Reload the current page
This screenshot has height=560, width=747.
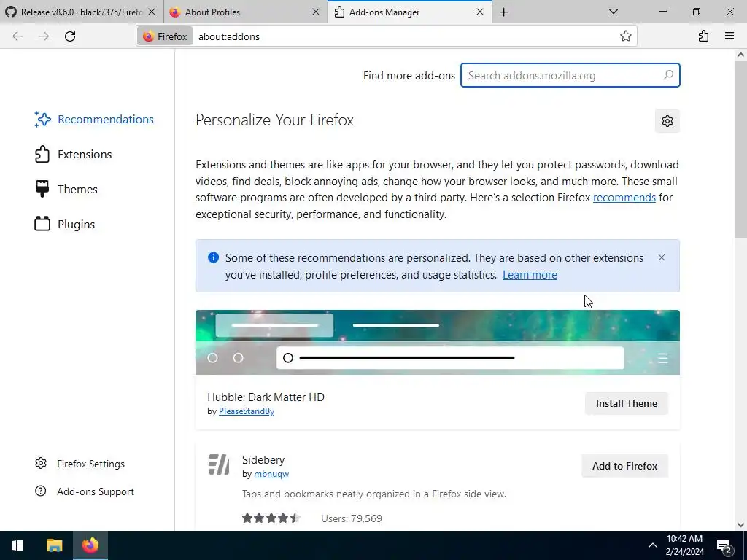click(70, 36)
